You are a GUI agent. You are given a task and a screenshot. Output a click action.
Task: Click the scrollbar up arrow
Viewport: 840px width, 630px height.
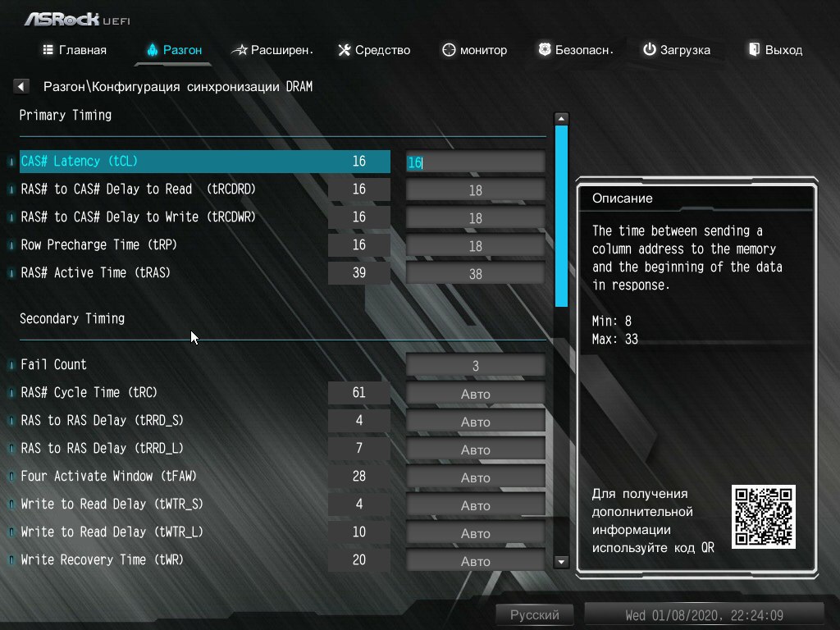(x=561, y=118)
